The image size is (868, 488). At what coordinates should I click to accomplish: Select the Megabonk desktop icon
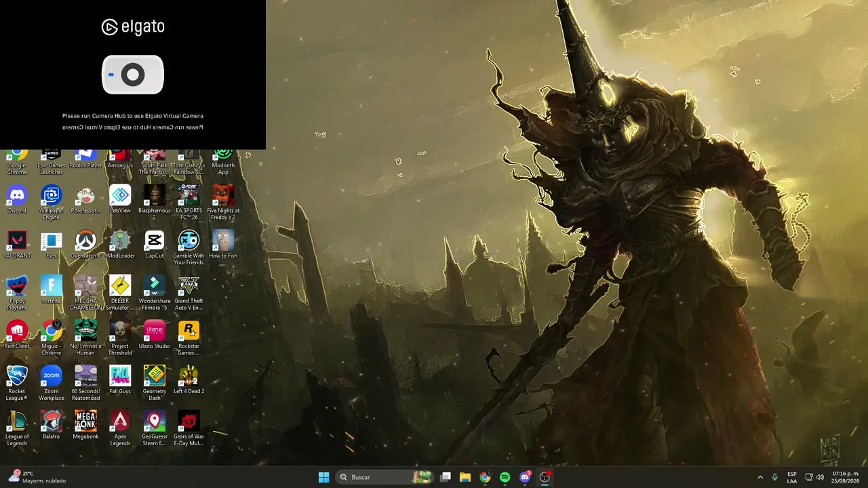coord(85,426)
